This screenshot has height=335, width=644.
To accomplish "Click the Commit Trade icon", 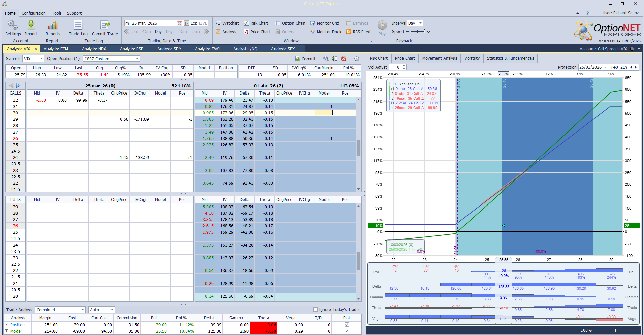I will coord(105,27).
